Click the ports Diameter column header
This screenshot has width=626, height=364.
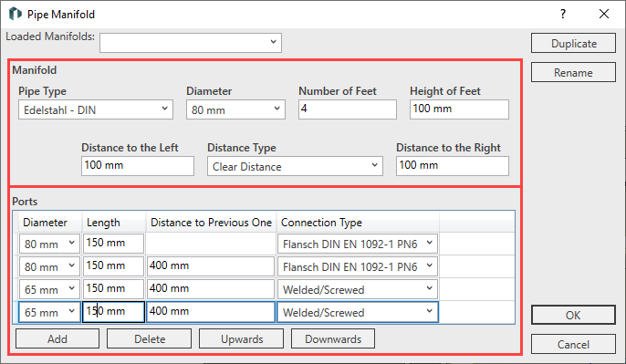click(x=50, y=222)
